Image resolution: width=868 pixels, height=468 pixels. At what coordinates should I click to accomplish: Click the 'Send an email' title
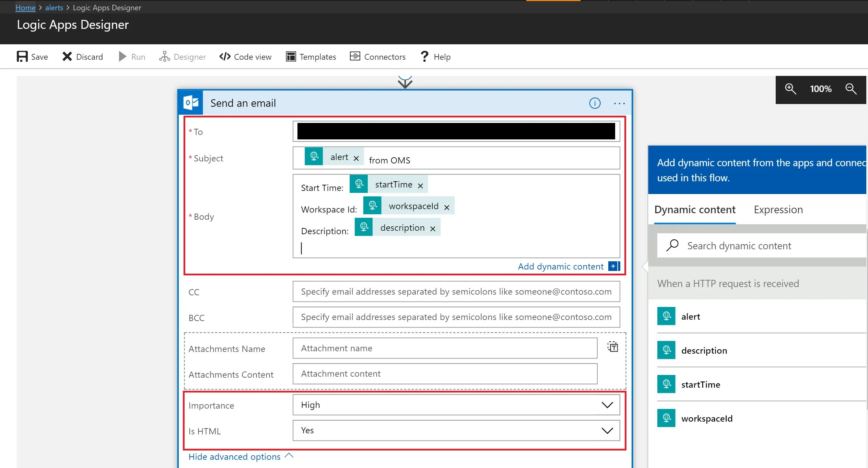(x=243, y=103)
